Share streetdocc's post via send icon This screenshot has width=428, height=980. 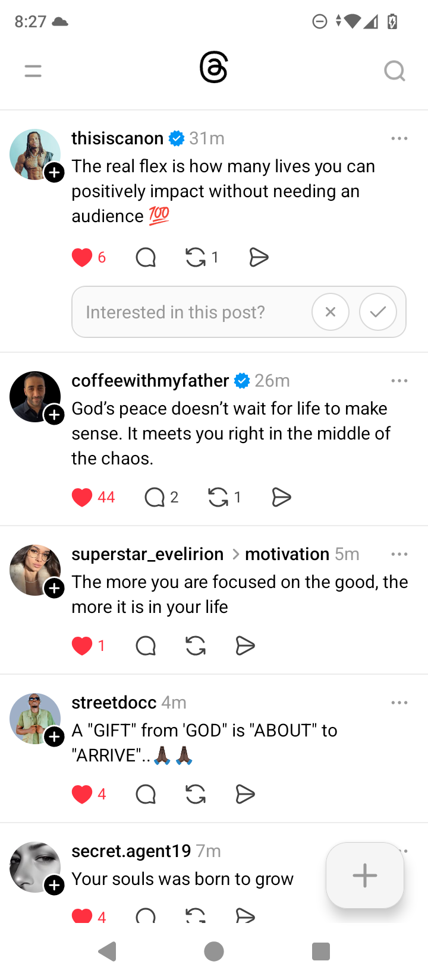click(x=245, y=794)
